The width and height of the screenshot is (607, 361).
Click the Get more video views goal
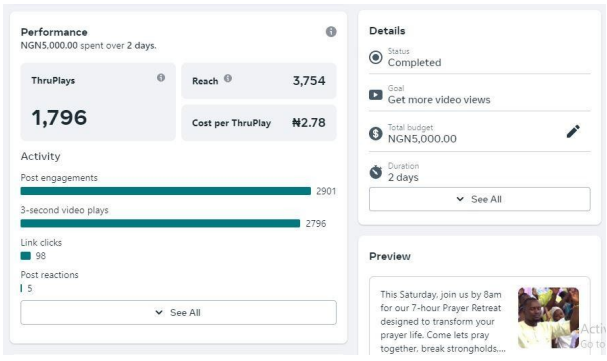click(439, 100)
